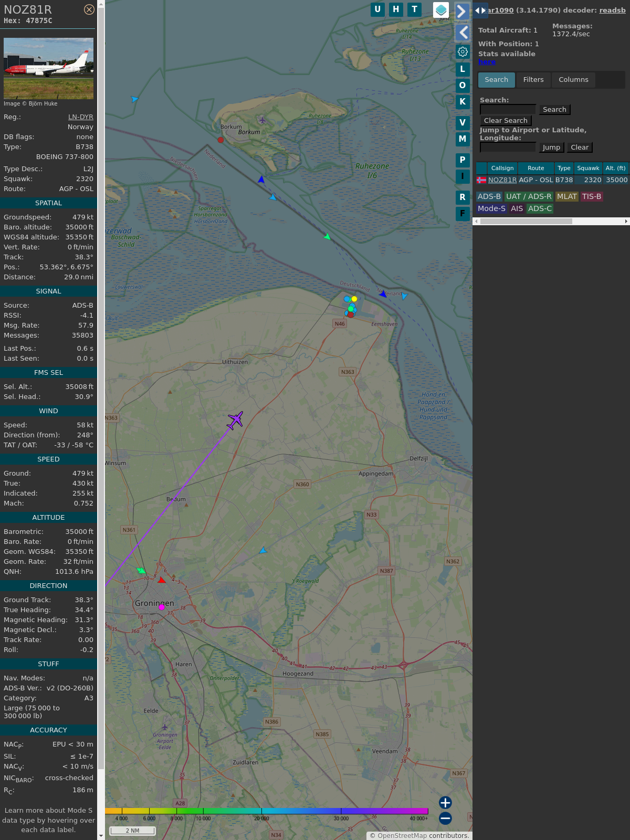Image resolution: width=630 pixels, height=840 pixels.
Task: Click the R map button
Action: [463, 197]
